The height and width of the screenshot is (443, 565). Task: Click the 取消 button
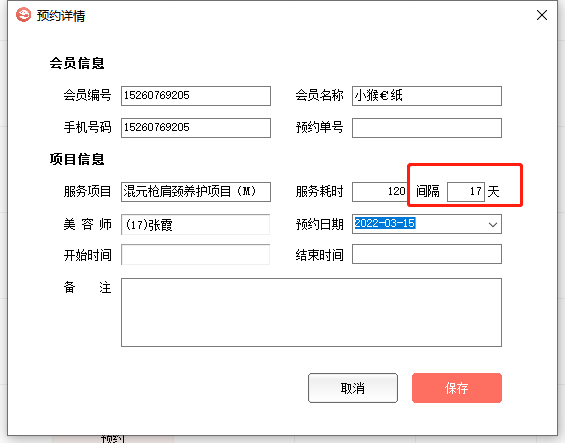tap(353, 388)
